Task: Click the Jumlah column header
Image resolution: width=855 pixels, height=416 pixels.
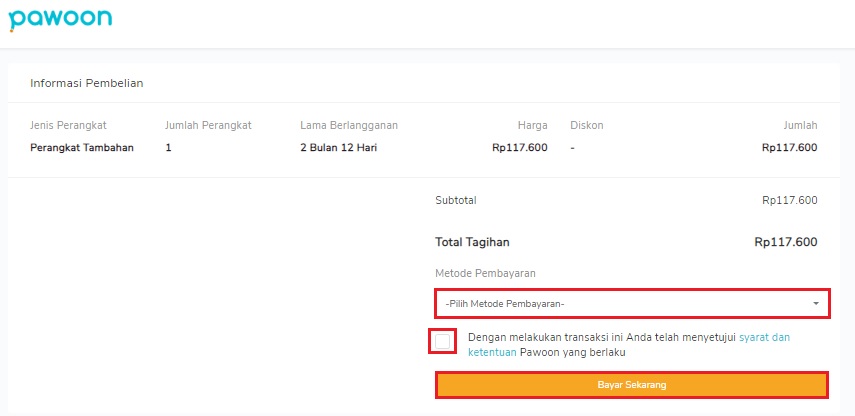Action: [800, 125]
